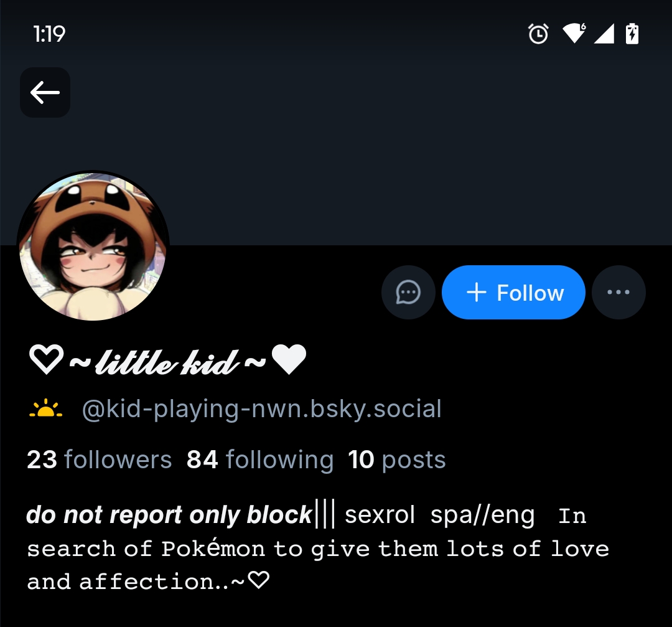Click the @kid-playing-nwn.bsky.social handle
672x627 pixels.
pyautogui.click(x=261, y=409)
